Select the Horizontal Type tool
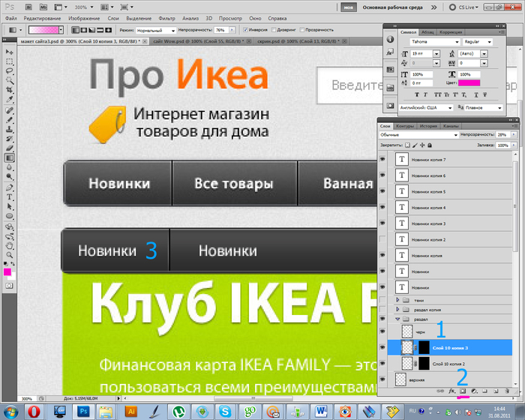This screenshot has width=525, height=420. pyautogui.click(x=9, y=197)
